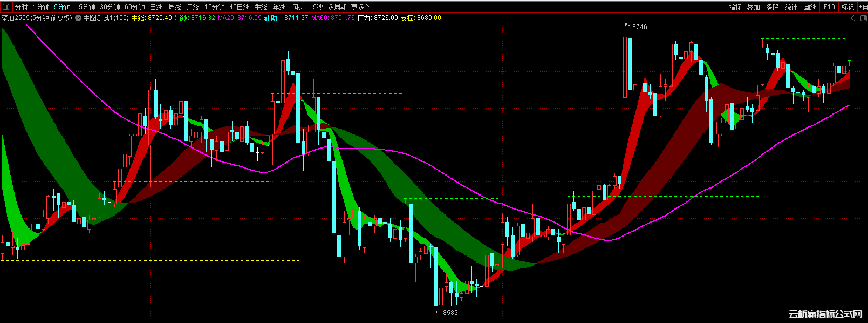Viewport: 868px width, 323px height.
Task: Select the 5分钟 period
Action: tap(62, 7)
